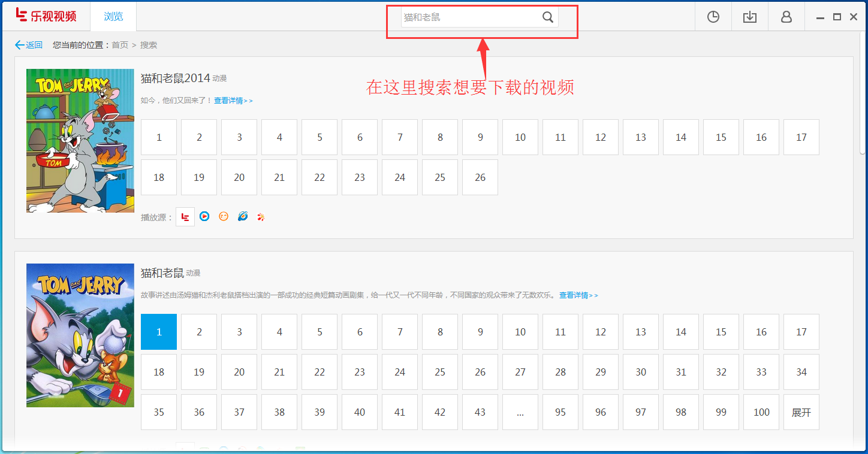This screenshot has height=454, width=868.
Task: Click the LeTV logo in the top bar
Action: point(46,16)
